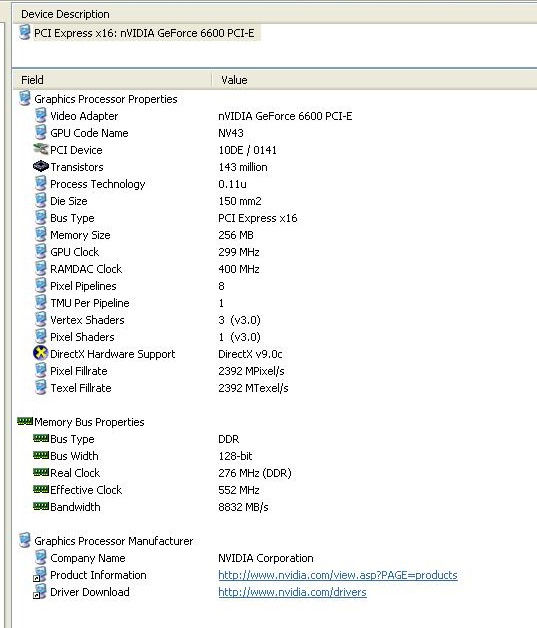Click the PCI Express x16 device icon
The height and width of the screenshot is (628, 537).
click(x=24, y=32)
